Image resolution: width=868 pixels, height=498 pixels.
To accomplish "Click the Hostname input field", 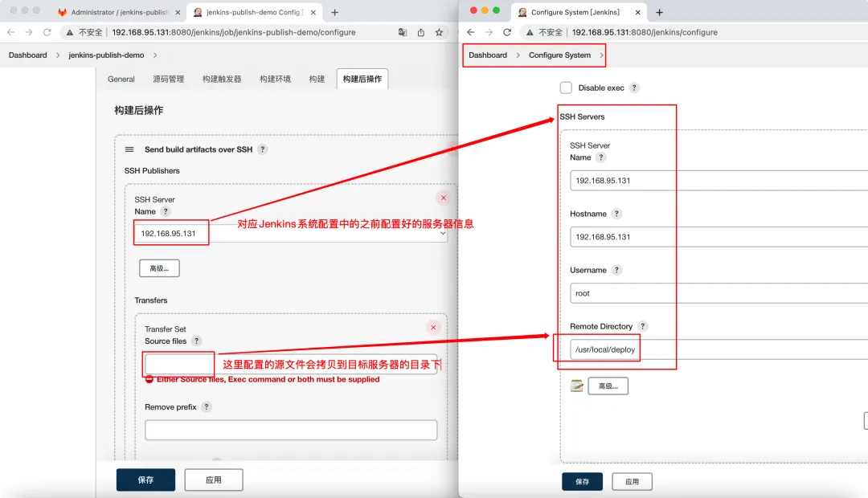I will coord(719,237).
